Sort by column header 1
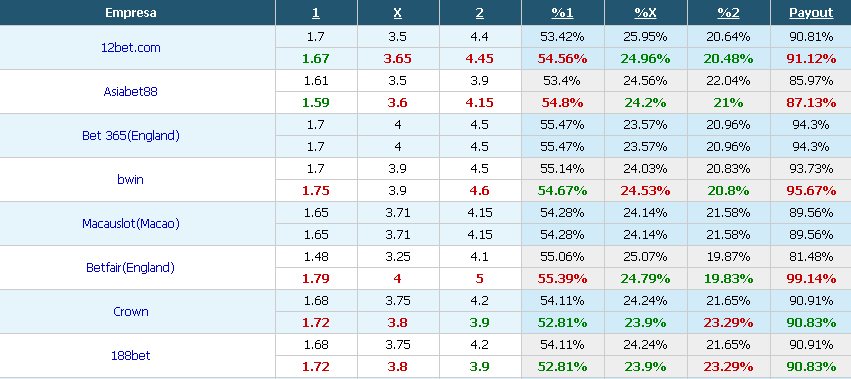 click(x=316, y=13)
